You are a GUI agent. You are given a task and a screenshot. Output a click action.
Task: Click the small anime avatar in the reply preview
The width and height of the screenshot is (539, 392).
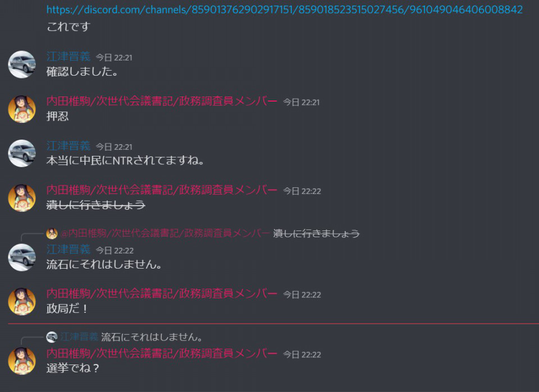[x=52, y=233]
